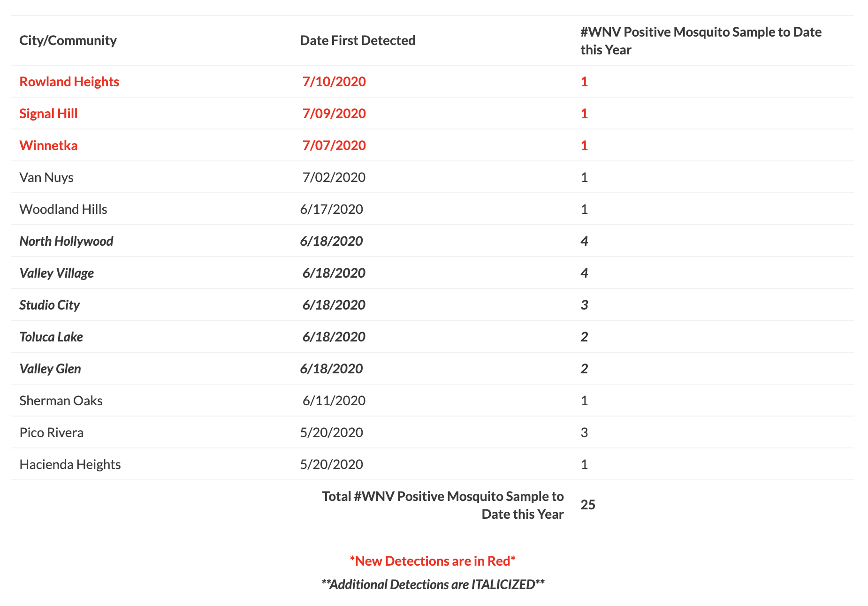Click the WNV Positive Mosquito Sample header
The width and height of the screenshot is (868, 606).
pos(700,41)
